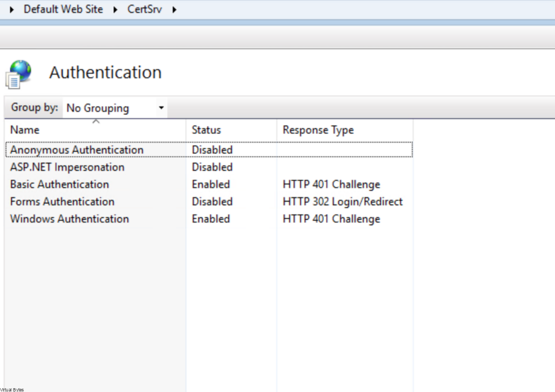The width and height of the screenshot is (555, 392).
Task: Navigate to Default Web Site breadcrumb
Action: (x=63, y=9)
